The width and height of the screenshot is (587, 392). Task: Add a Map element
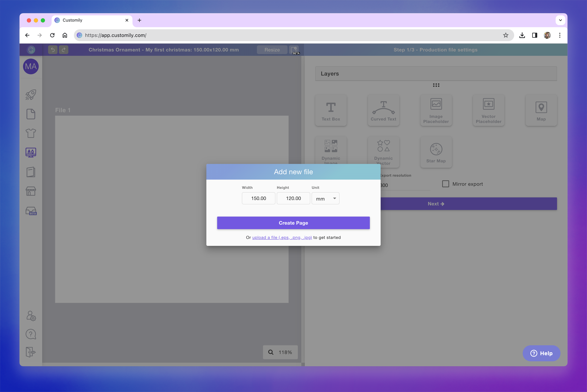click(541, 110)
